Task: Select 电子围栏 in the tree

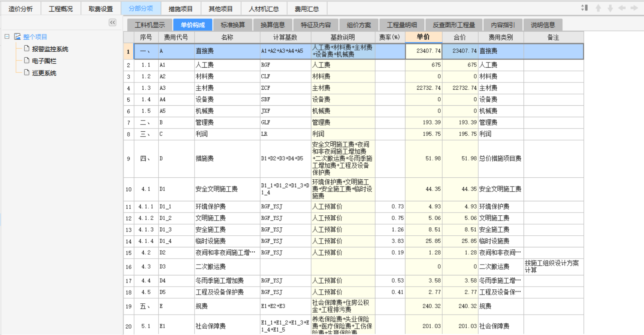Action: (44, 61)
